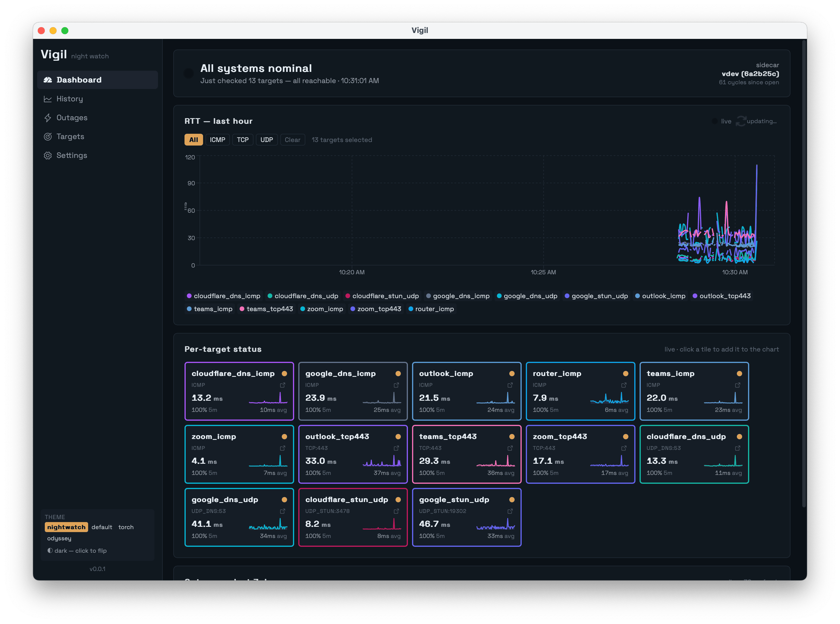This screenshot has width=840, height=624.
Task: Click the teams_icmp legend entry
Action: (210, 309)
